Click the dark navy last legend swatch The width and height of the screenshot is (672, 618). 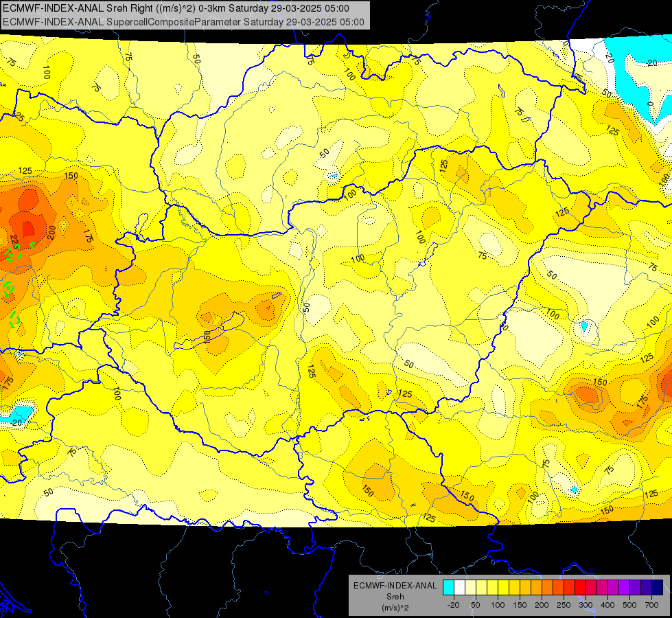click(x=658, y=587)
